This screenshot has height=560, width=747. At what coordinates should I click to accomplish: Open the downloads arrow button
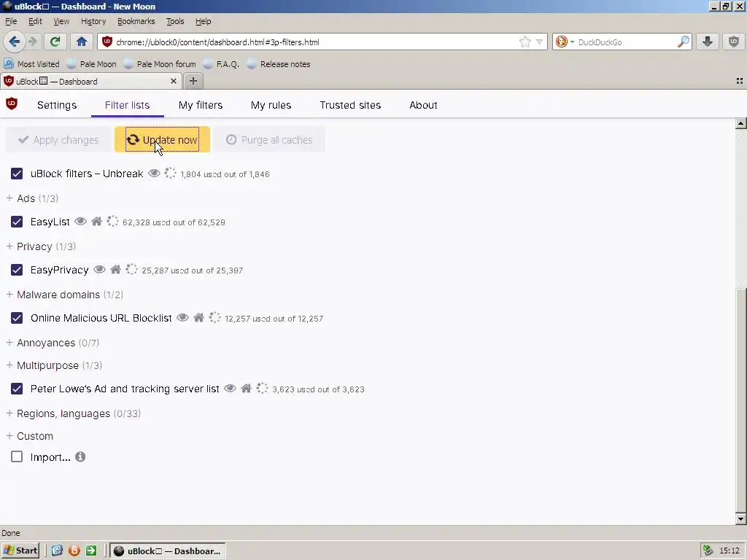pyautogui.click(x=708, y=42)
